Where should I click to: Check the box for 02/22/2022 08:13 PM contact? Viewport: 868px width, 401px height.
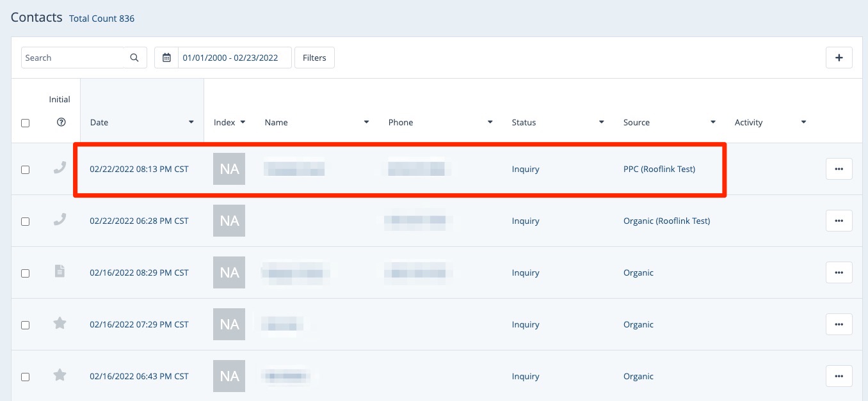coord(26,169)
